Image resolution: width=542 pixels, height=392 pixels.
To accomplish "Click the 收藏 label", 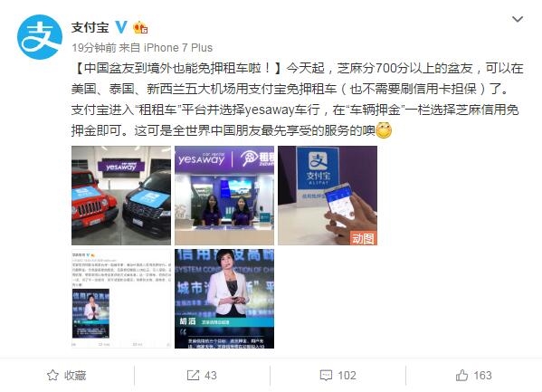I will tap(75, 376).
